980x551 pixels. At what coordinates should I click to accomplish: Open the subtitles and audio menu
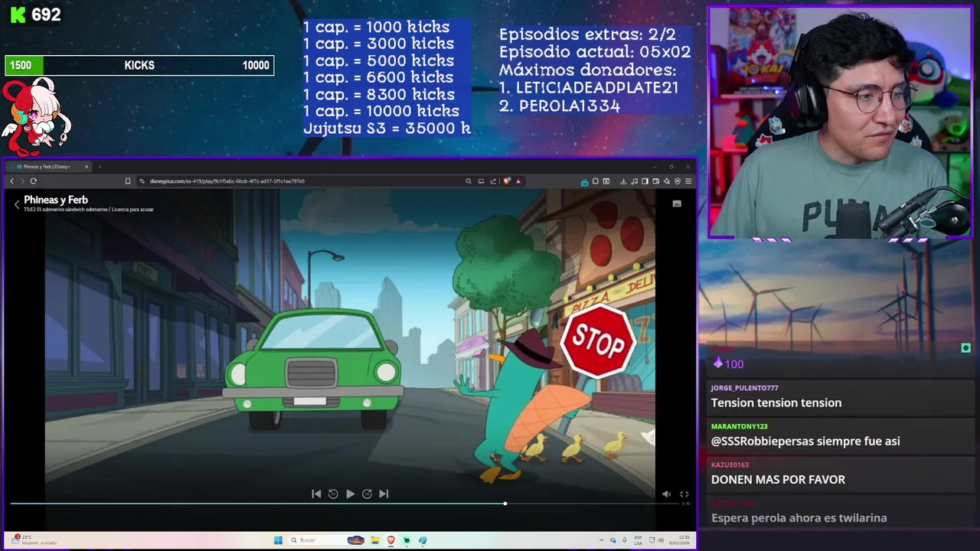point(677,204)
